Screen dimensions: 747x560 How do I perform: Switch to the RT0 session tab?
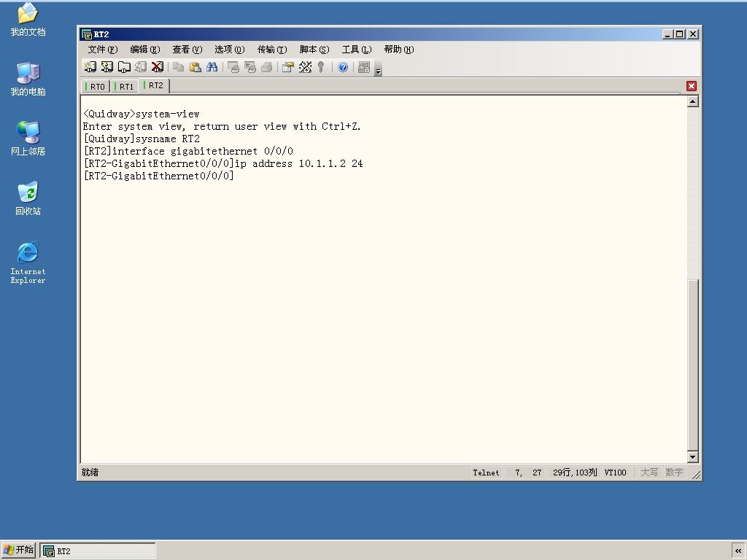pos(96,87)
